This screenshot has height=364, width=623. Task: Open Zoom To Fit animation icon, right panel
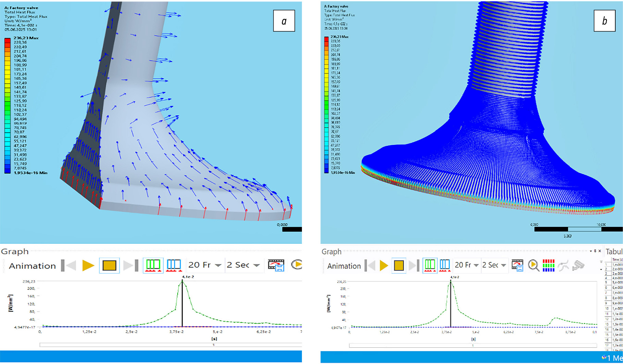(x=533, y=265)
